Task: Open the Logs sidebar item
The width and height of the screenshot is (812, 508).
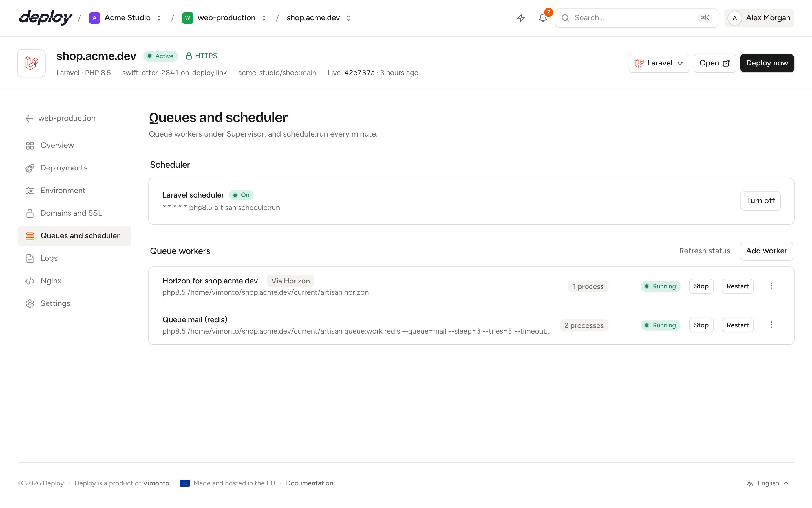Action: point(74,258)
